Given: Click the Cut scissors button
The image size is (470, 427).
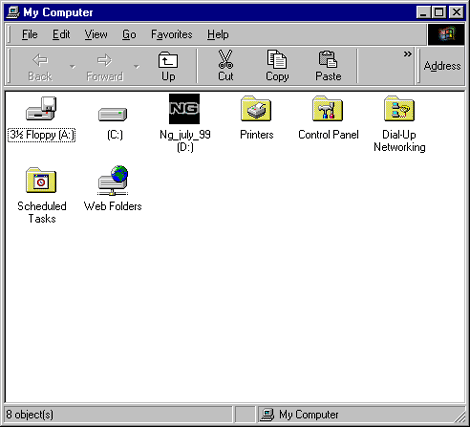Looking at the screenshot, I should click(x=226, y=66).
